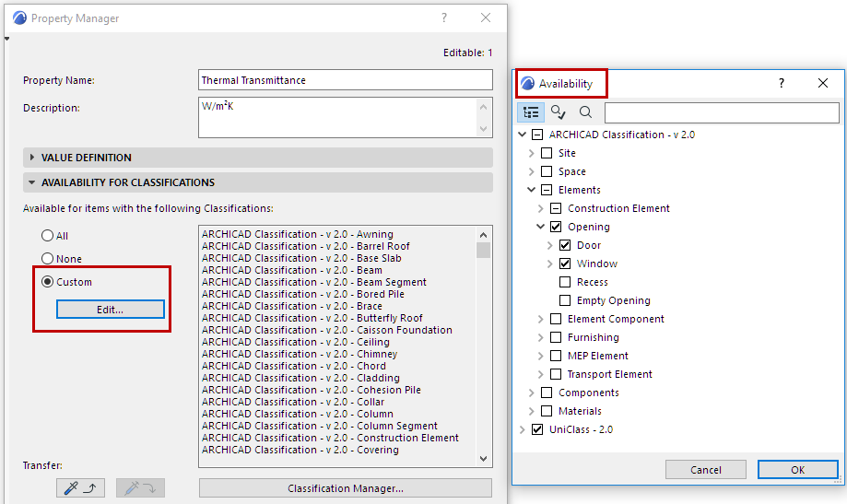Select the 'Bored Pile' classification row
The width and height of the screenshot is (847, 504).
click(x=303, y=294)
